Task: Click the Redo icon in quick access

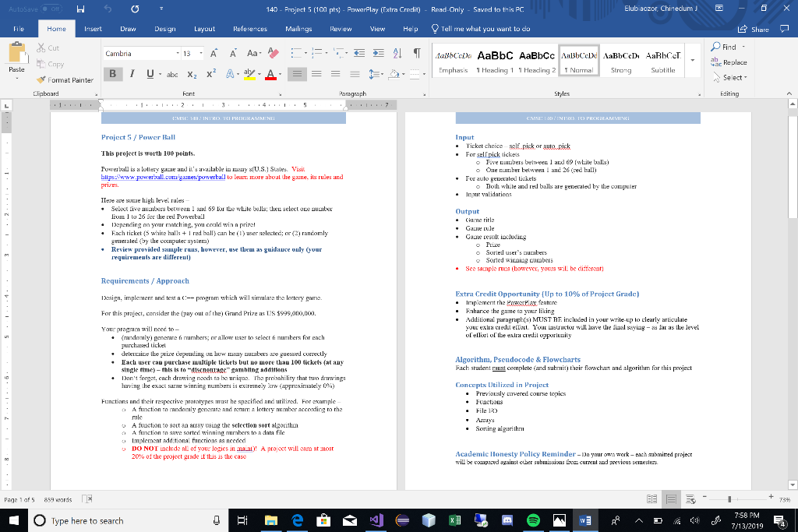Action: [x=134, y=9]
